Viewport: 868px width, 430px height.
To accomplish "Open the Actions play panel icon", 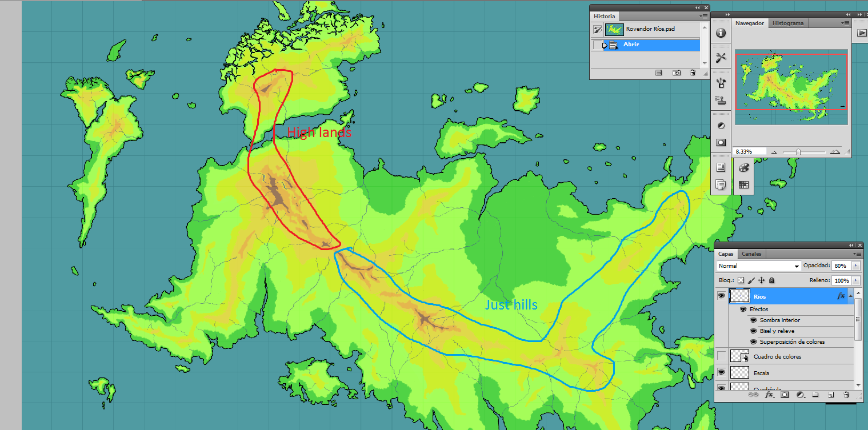I will click(861, 33).
